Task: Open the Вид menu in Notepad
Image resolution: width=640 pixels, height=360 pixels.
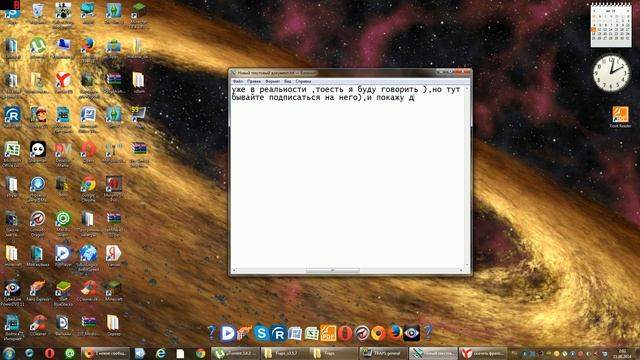Action: pos(288,81)
